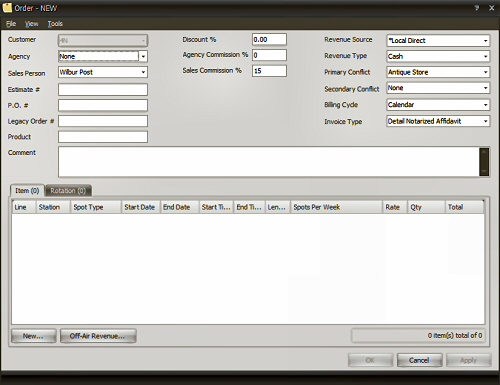Click the Total column header

coord(464,207)
